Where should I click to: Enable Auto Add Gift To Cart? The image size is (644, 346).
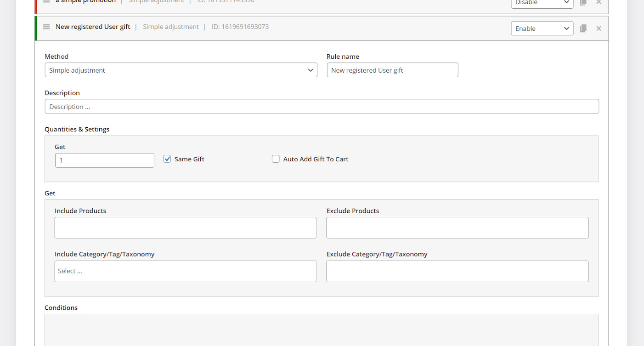[276, 159]
